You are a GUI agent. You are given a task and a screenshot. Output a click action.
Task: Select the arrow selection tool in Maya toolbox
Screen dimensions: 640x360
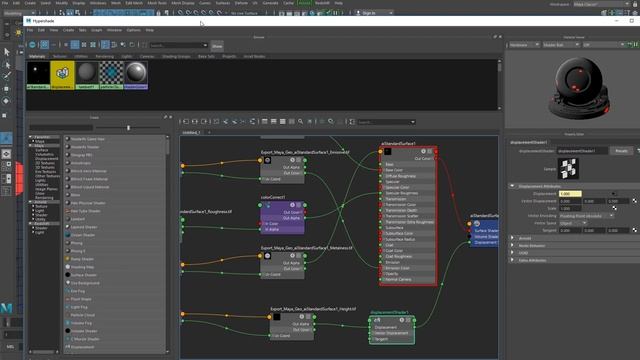tap(7, 52)
